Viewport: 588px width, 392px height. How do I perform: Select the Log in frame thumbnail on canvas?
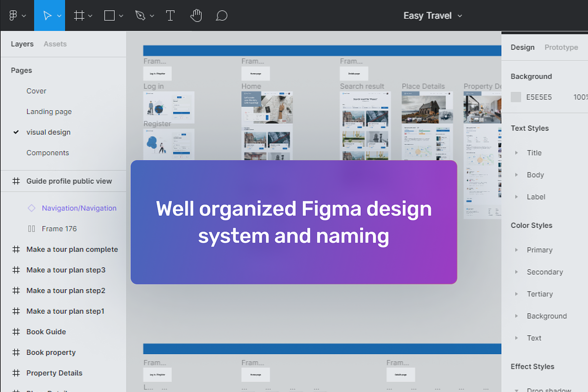coord(169,107)
